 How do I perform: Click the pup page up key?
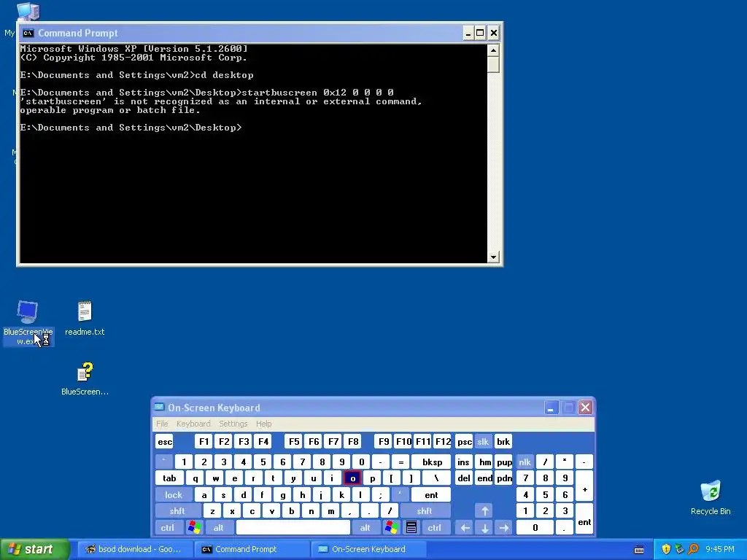coord(504,462)
